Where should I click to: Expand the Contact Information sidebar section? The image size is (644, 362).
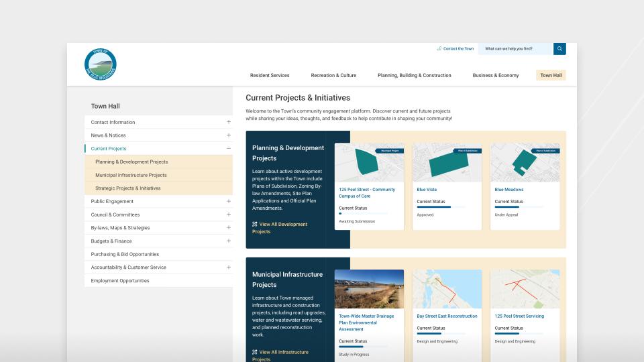pos(228,122)
